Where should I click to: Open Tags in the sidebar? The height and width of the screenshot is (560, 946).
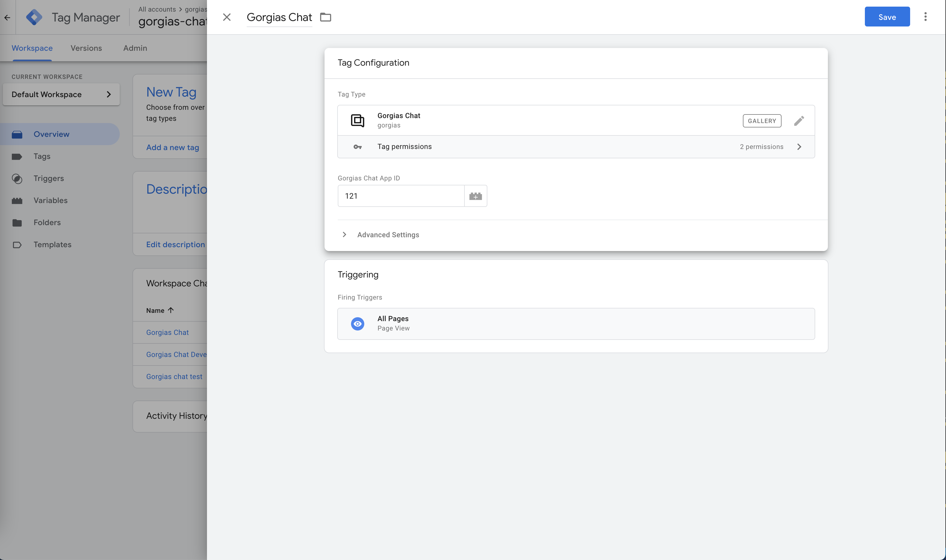[x=41, y=156]
